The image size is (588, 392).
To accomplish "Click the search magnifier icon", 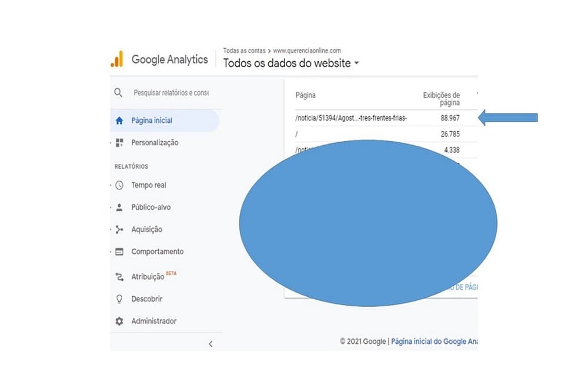I will [119, 93].
